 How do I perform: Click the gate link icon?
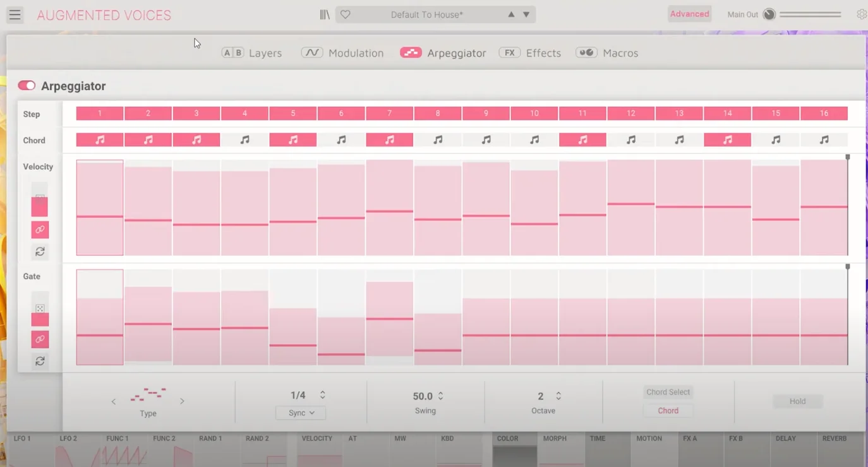(40, 340)
